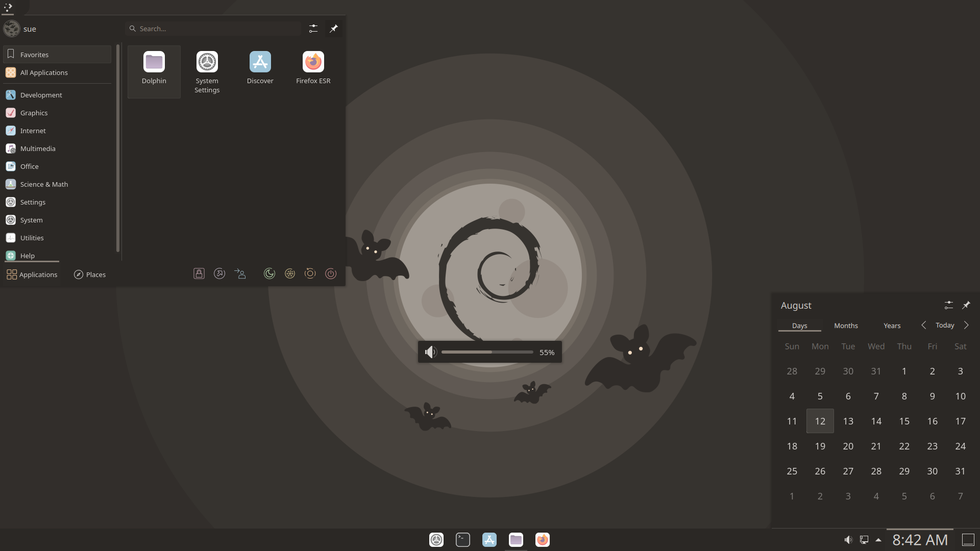Expand hidden system tray icons arrow
The width and height of the screenshot is (980, 551).
[x=878, y=540]
